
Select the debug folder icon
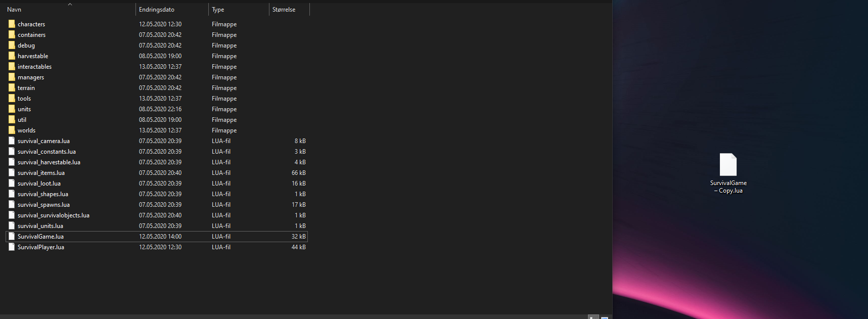pos(12,45)
